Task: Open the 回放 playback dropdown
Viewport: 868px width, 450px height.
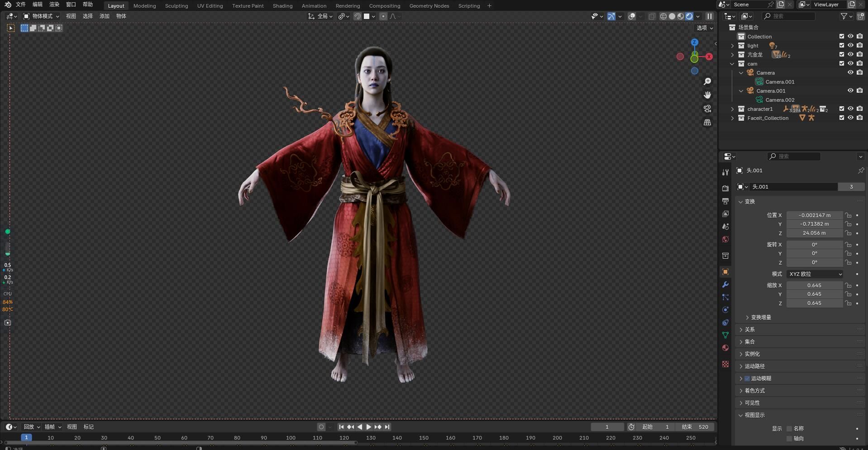Action: 32,427
